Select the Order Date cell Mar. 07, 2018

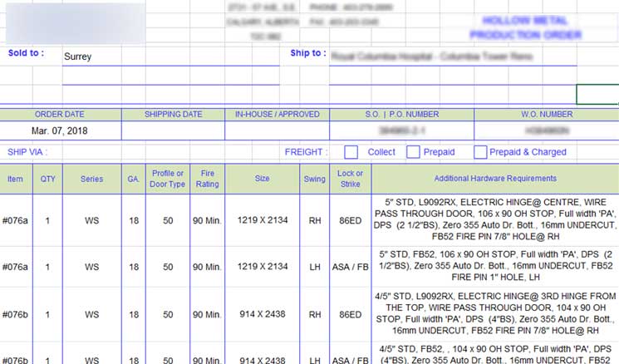[60, 130]
